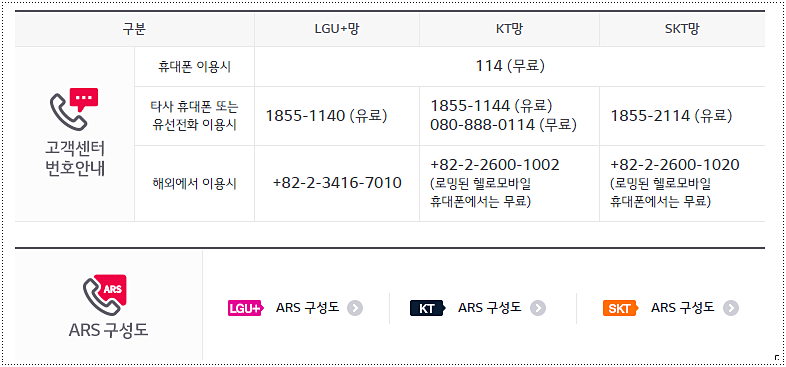Click the arrow next to SKT ARS 구성도
Viewport: 786px width, 367px height.
(x=731, y=308)
